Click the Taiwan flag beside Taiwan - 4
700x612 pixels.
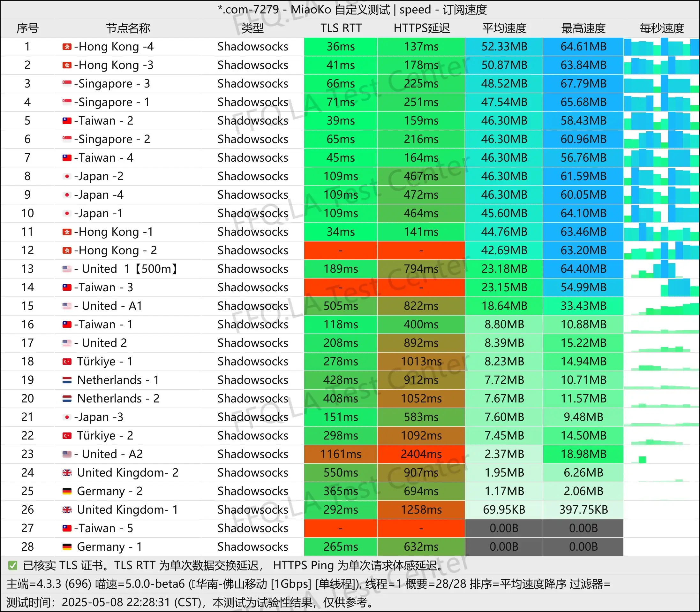click(x=67, y=157)
